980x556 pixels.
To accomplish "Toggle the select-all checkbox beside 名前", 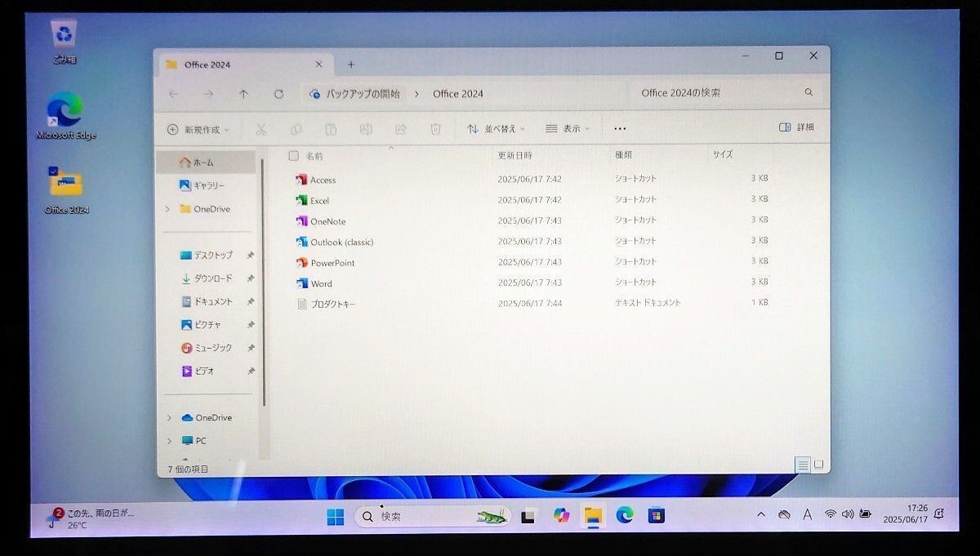I will (x=293, y=155).
